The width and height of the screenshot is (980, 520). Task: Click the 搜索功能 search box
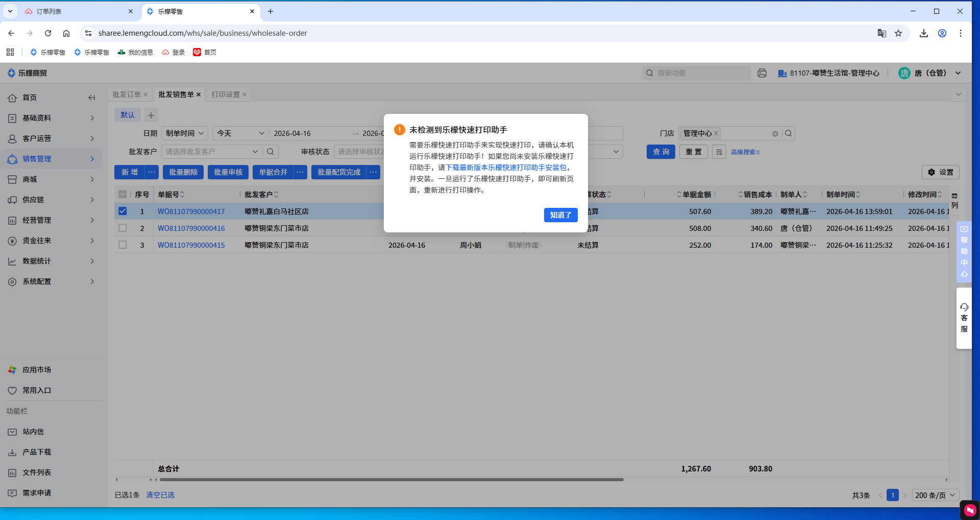point(697,73)
